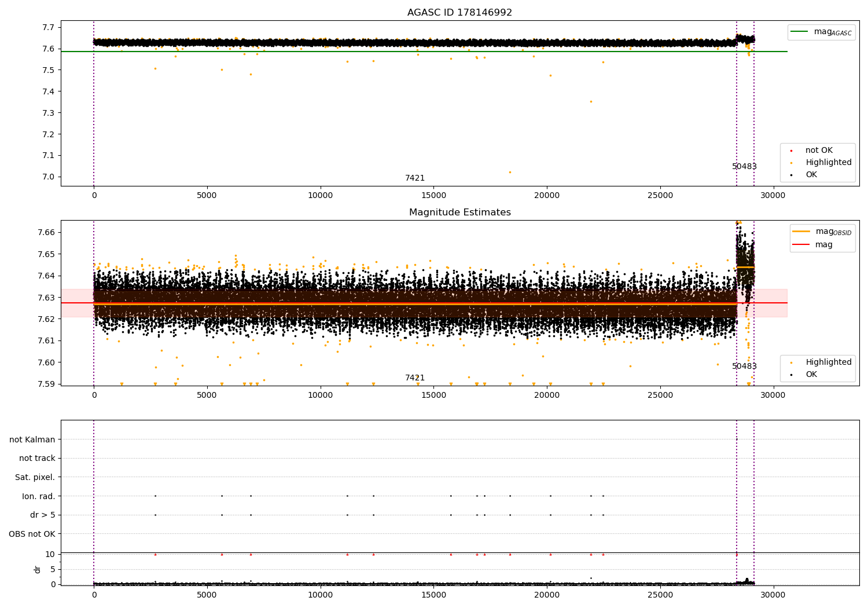Click orange mag OBSID segment near 7.644 at right edge
Screen dimensions: 868x608
(745, 267)
